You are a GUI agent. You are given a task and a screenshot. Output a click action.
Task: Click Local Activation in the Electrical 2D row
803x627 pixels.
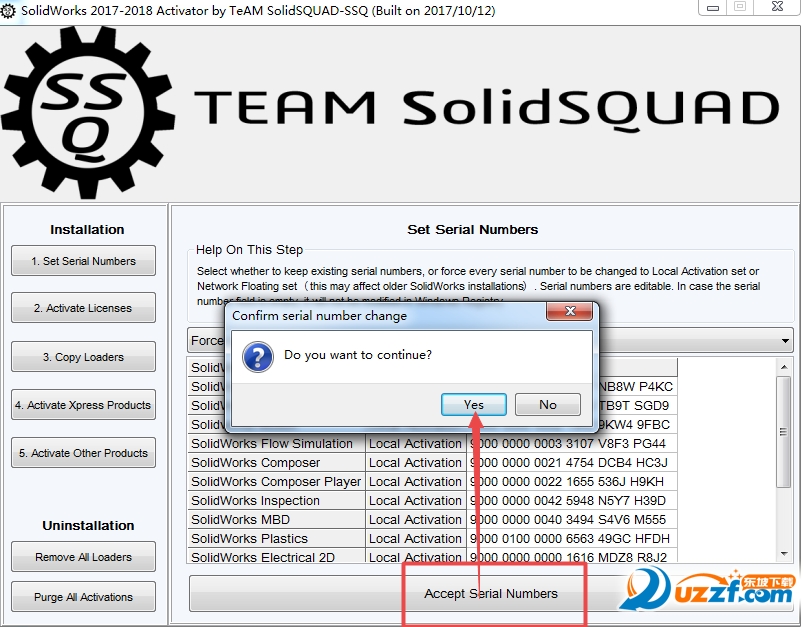[x=416, y=556]
